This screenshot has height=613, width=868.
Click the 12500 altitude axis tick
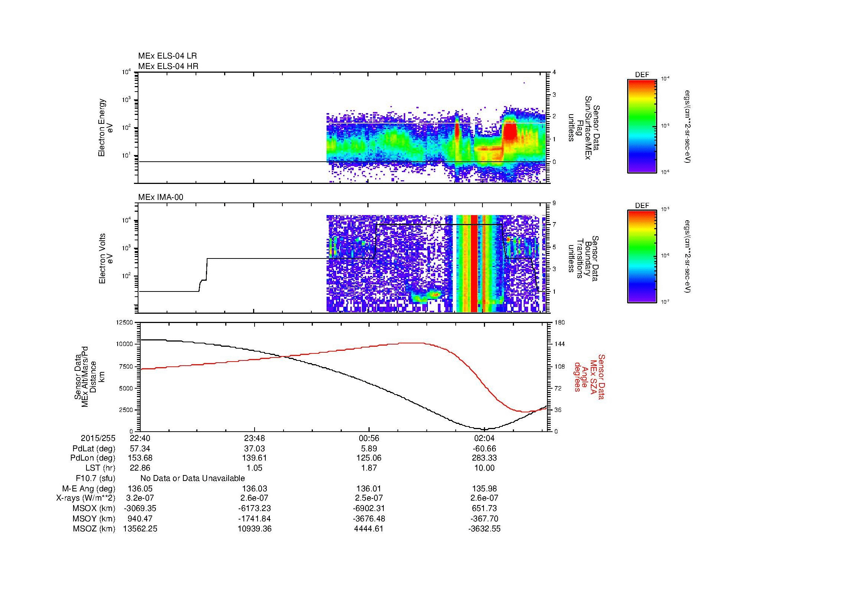point(125,322)
